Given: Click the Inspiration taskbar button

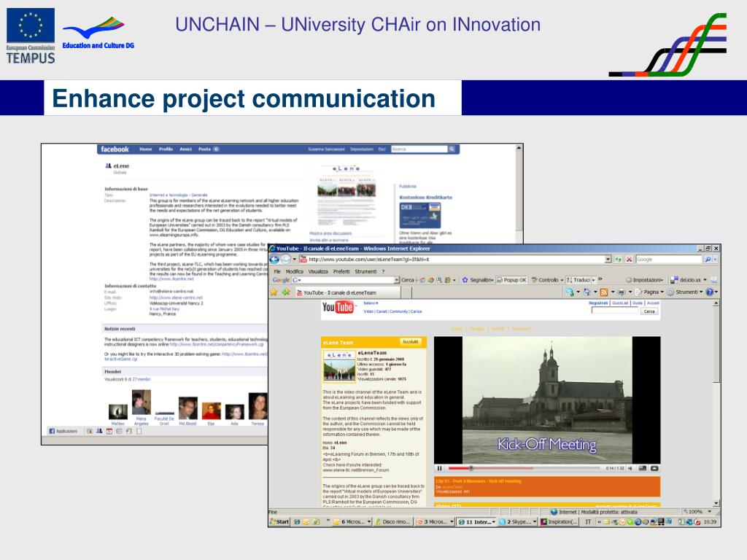Looking at the screenshot, I should (x=558, y=522).
